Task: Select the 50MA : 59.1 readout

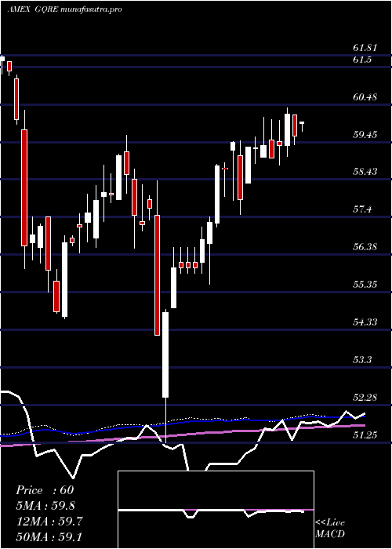Action: coord(49,536)
